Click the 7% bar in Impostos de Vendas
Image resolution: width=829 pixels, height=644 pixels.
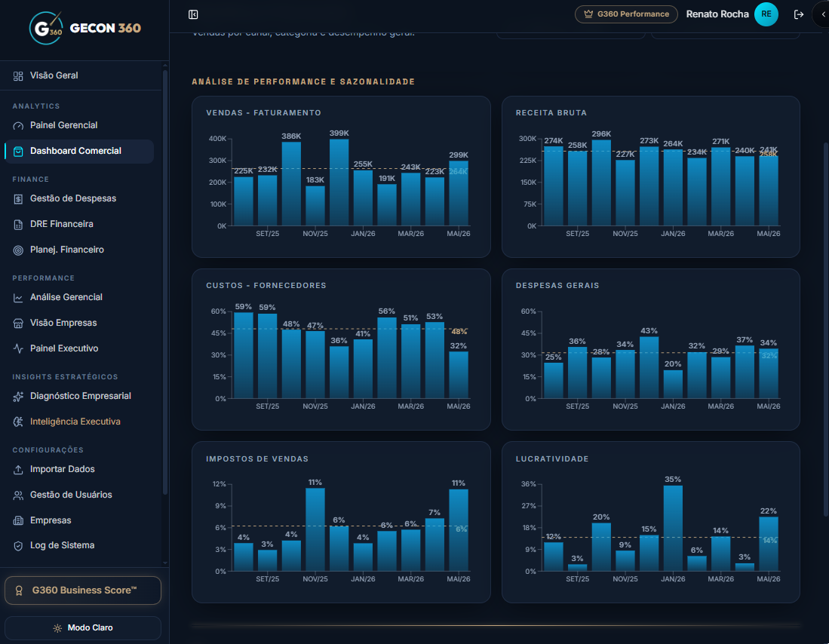434,544
